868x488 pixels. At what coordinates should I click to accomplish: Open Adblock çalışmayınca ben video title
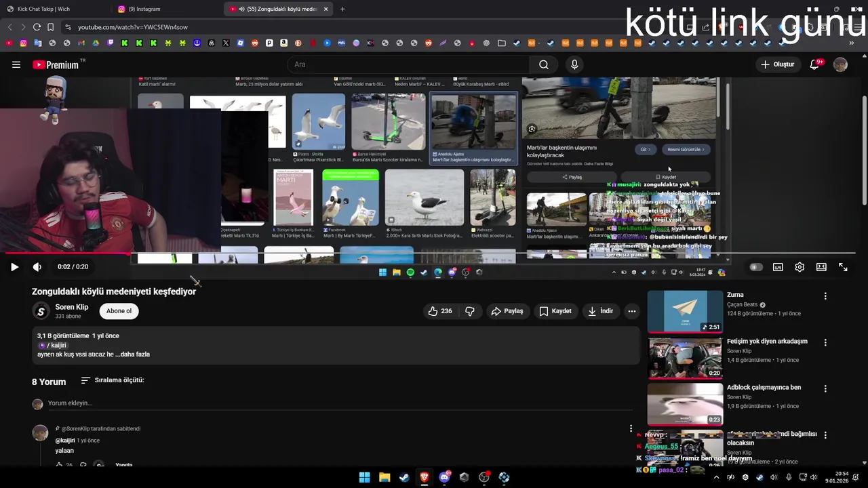click(764, 388)
